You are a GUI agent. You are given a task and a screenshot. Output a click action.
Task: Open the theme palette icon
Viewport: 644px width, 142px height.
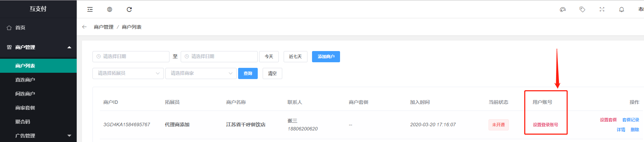pos(563,9)
